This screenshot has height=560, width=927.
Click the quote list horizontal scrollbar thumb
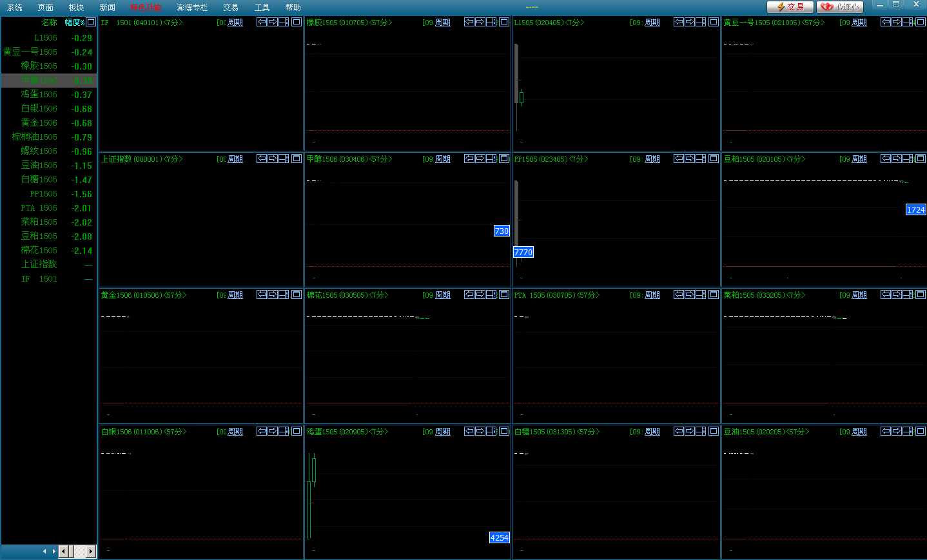coord(80,551)
